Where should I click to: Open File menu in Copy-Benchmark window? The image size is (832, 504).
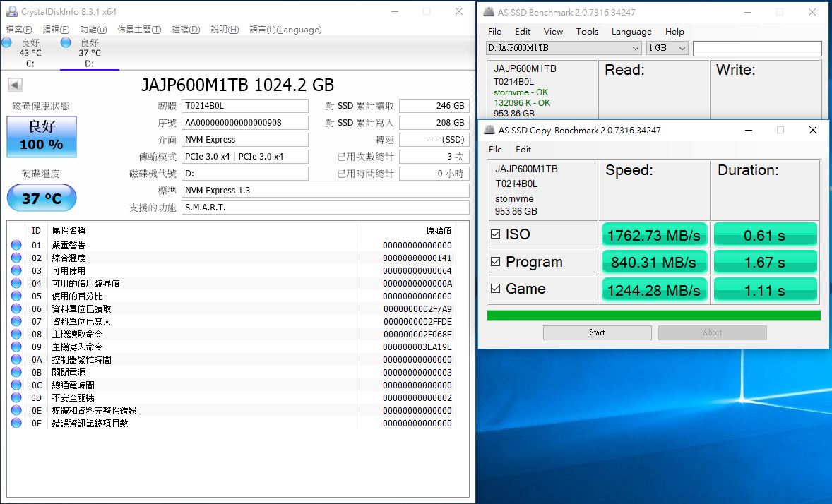click(x=495, y=150)
